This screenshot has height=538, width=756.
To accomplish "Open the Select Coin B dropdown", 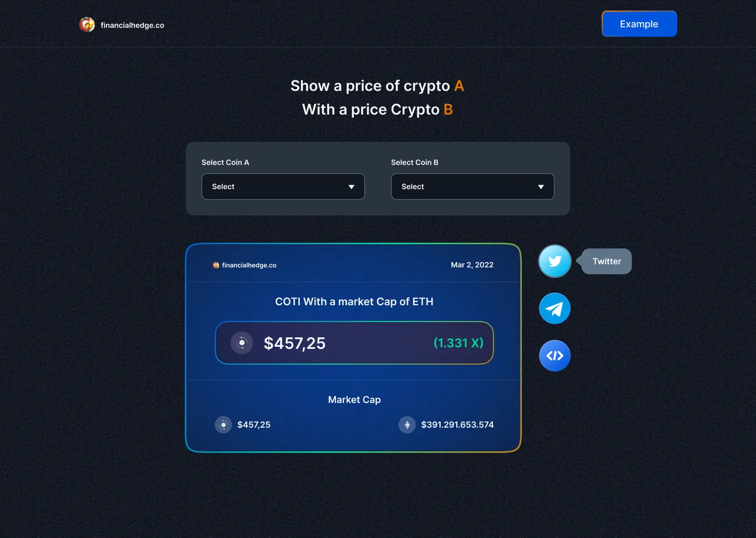I will 473,186.
